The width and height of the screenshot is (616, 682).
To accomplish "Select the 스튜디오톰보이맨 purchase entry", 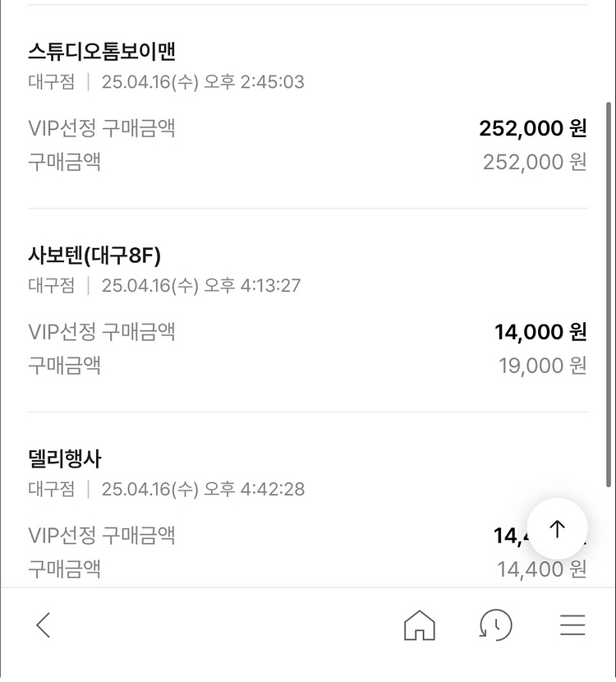I will tap(102, 52).
